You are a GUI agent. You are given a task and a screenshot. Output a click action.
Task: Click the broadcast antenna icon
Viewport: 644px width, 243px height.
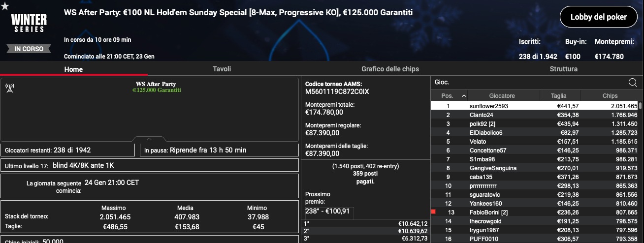9,88
